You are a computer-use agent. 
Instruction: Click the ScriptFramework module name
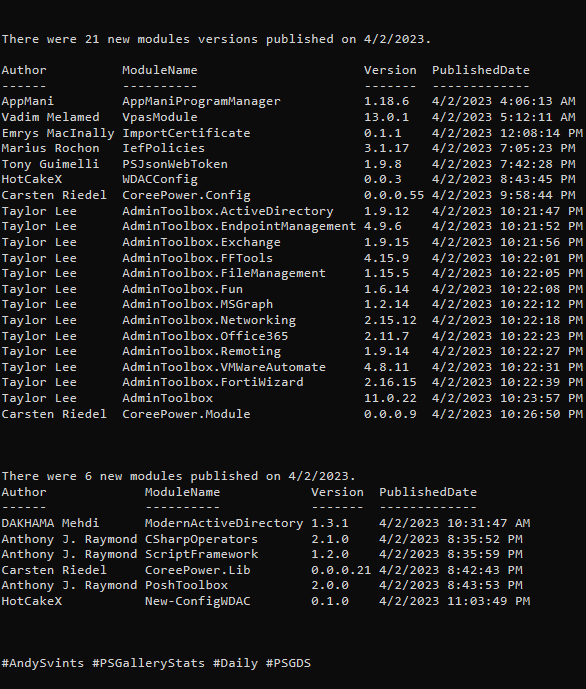201,555
